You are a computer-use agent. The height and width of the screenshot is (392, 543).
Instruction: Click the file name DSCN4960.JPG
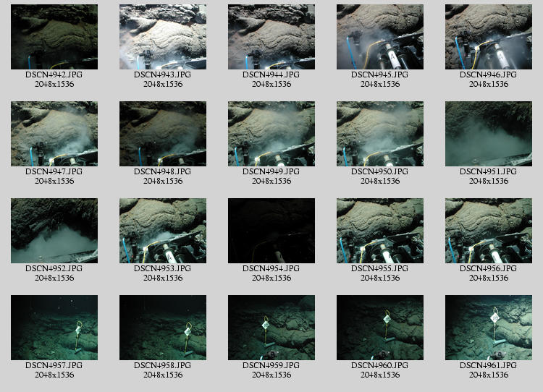tap(380, 365)
